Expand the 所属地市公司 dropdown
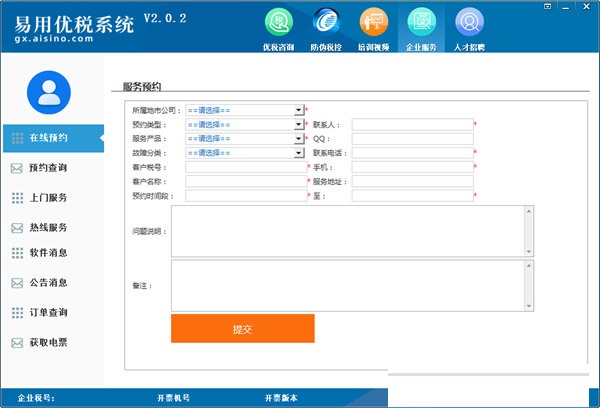The image size is (600, 408). coord(299,110)
